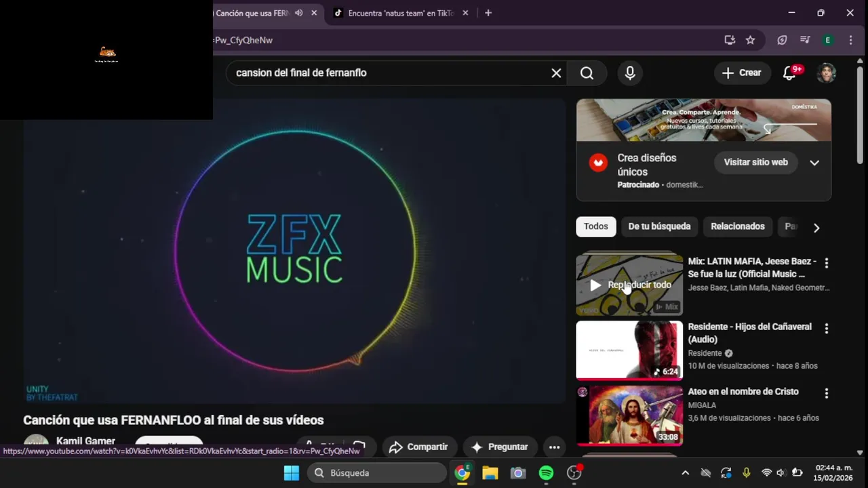Open Chrome three-dot menu

click(x=850, y=40)
